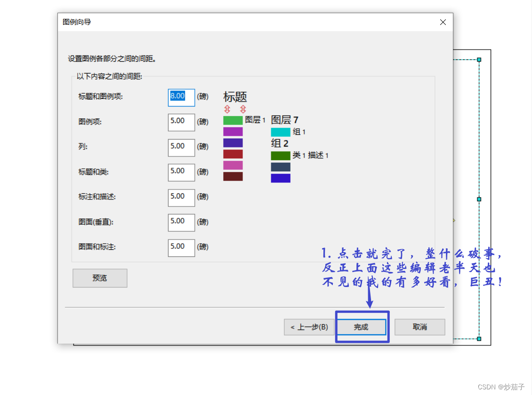The height and width of the screenshot is (395, 532).
Task: Click the 取消 (Cancel) button
Action: point(419,327)
